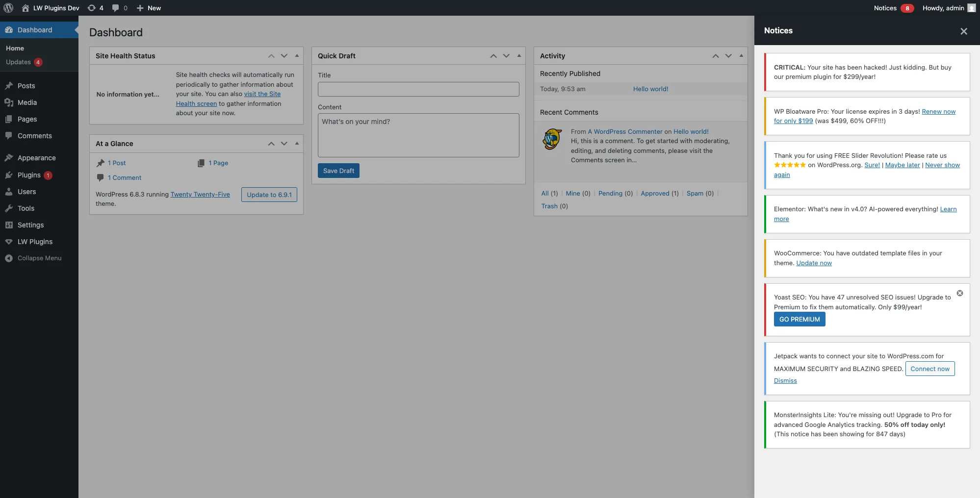Select Updates in the sidebar menu
The height and width of the screenshot is (498, 980).
point(18,62)
